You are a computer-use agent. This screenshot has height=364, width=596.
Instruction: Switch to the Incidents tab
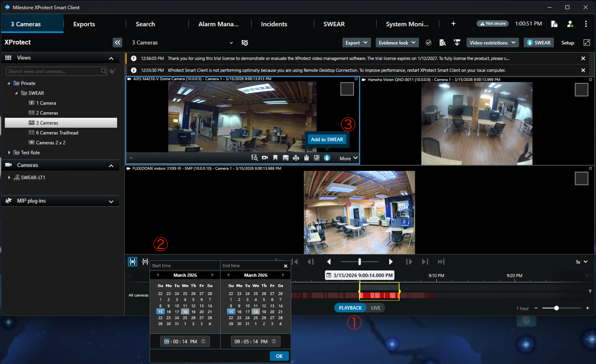click(274, 24)
